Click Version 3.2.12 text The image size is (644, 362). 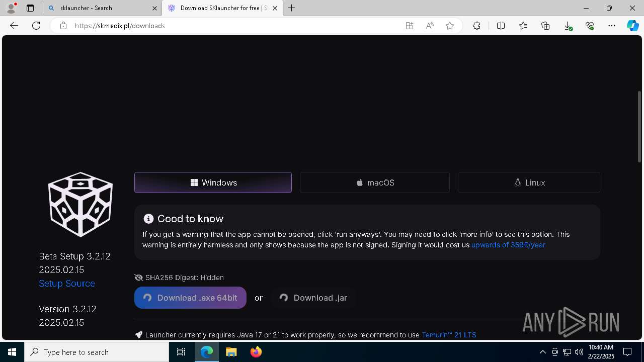click(67, 309)
